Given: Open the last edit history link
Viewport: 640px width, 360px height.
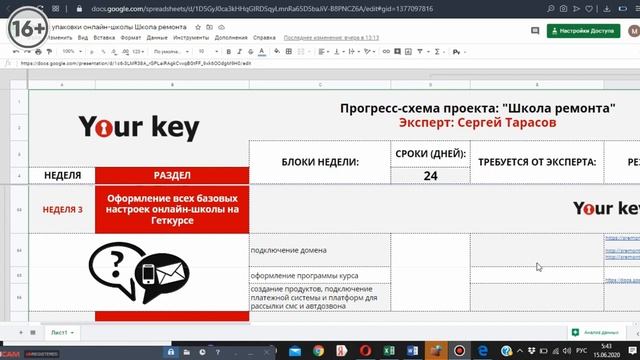Looking at the screenshot, I should (x=331, y=38).
